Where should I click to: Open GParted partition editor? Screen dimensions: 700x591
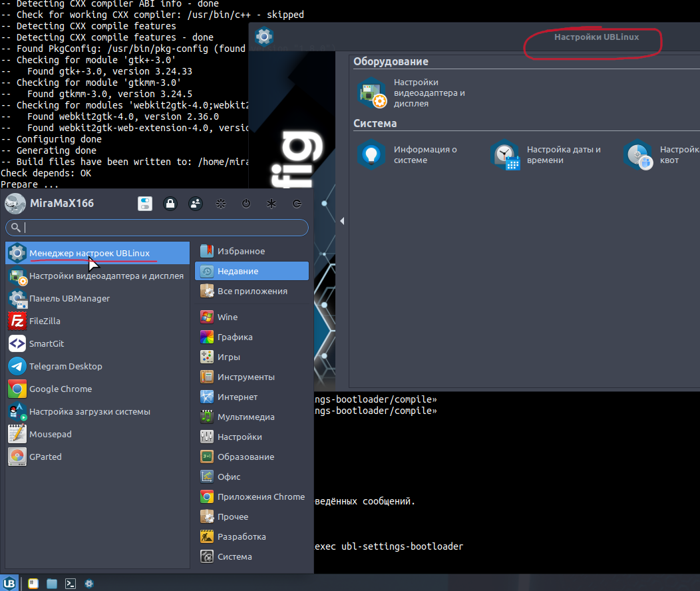(97, 457)
